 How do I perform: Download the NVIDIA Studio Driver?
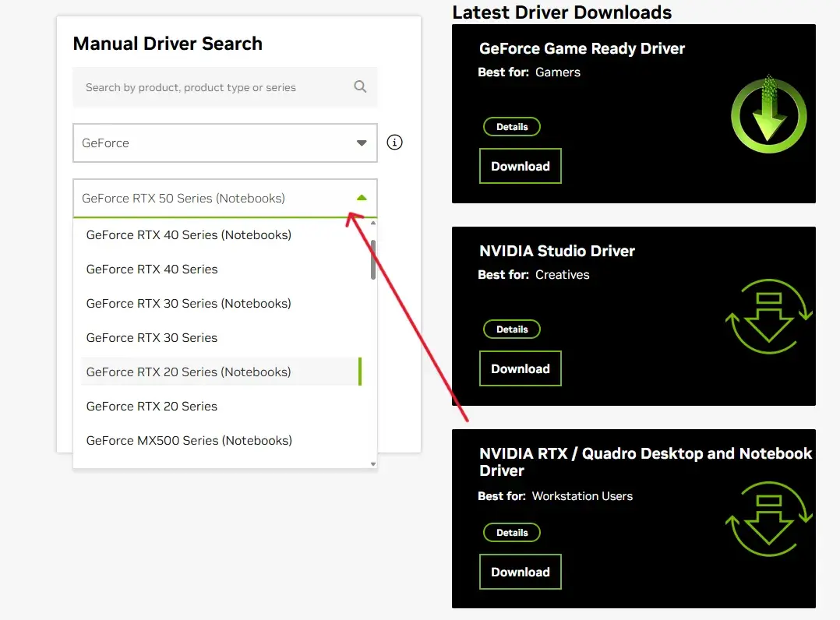(520, 368)
